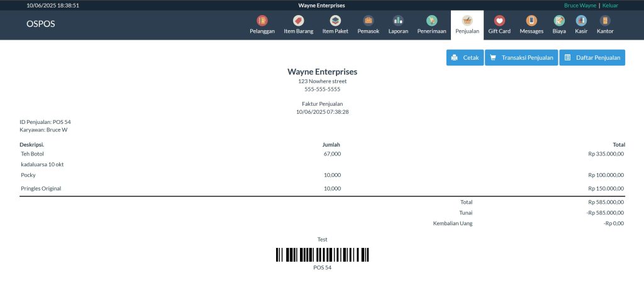
Task: Click the Teh Botol item row
Action: tap(32, 154)
